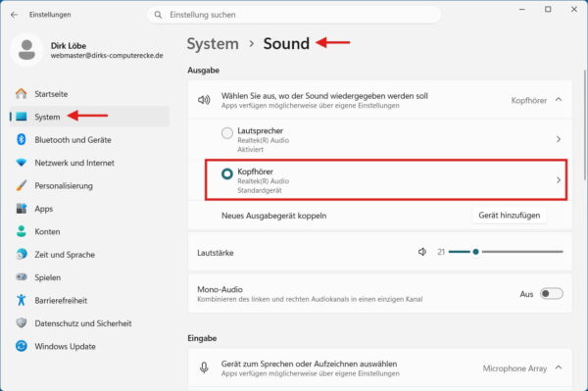Open Startseite in the sidebar
Image resolution: width=588 pixels, height=391 pixels.
[x=89, y=94]
